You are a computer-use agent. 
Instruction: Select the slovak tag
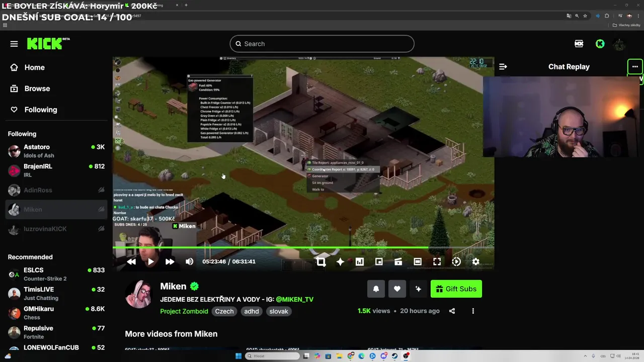coord(279,311)
